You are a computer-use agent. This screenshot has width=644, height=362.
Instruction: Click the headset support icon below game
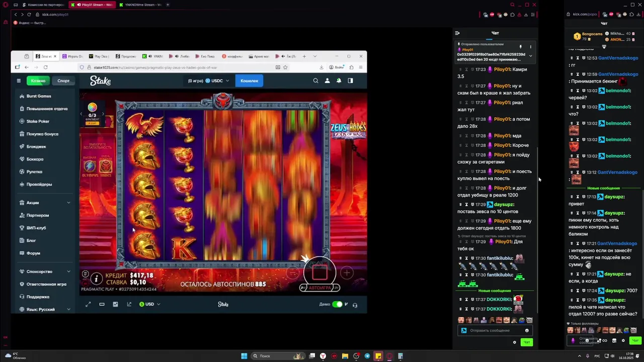[x=355, y=305]
